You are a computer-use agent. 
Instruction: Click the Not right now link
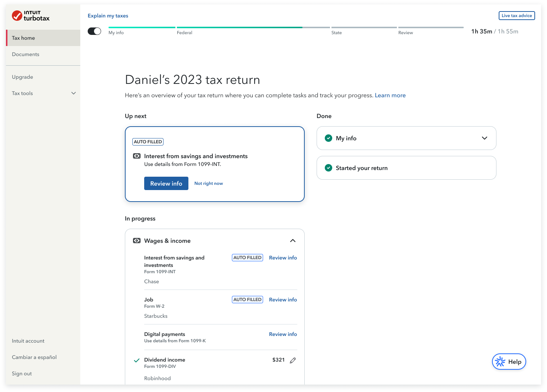208,183
